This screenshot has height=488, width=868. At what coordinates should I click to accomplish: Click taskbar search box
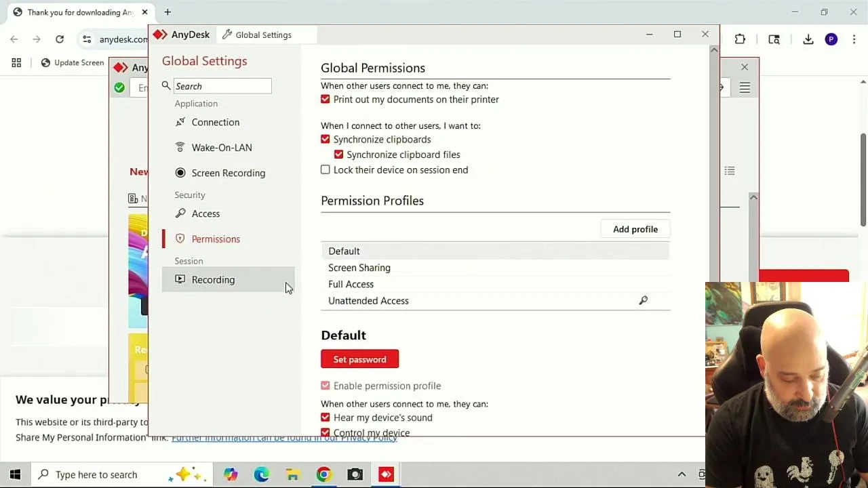[122, 474]
